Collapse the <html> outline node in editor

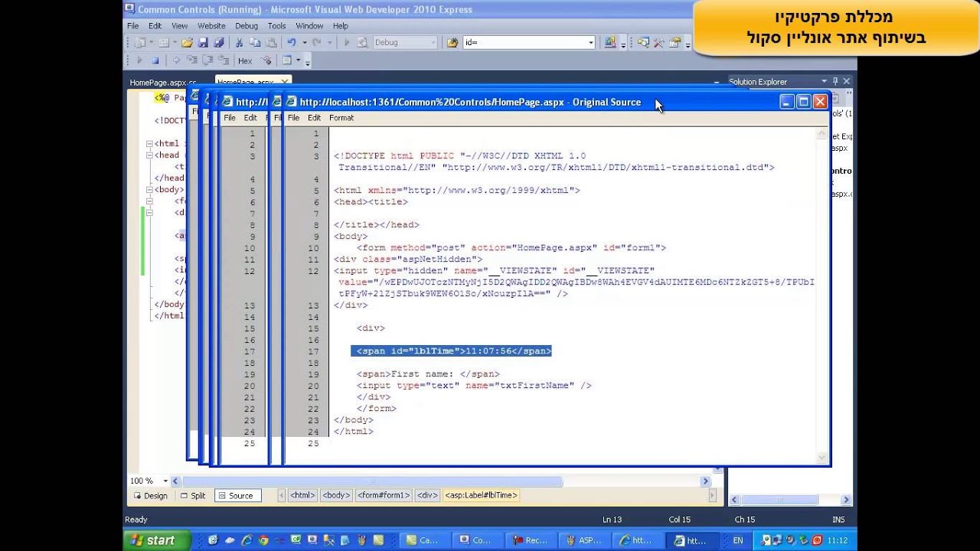[149, 144]
